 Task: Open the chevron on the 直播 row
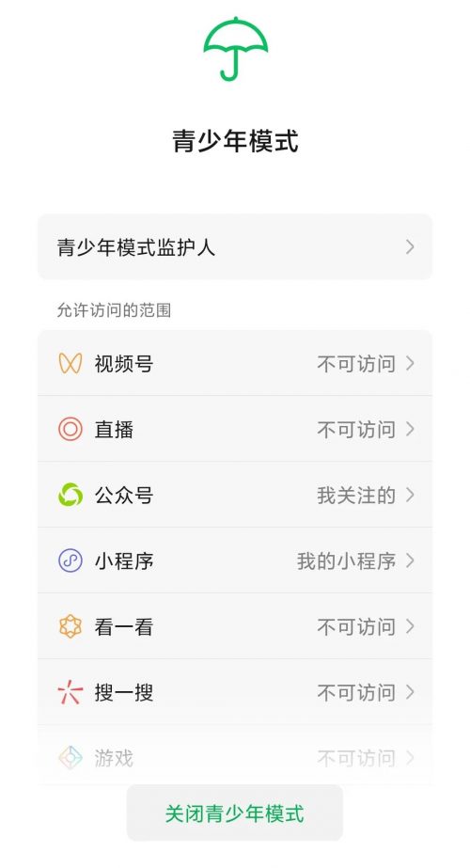[x=410, y=429]
